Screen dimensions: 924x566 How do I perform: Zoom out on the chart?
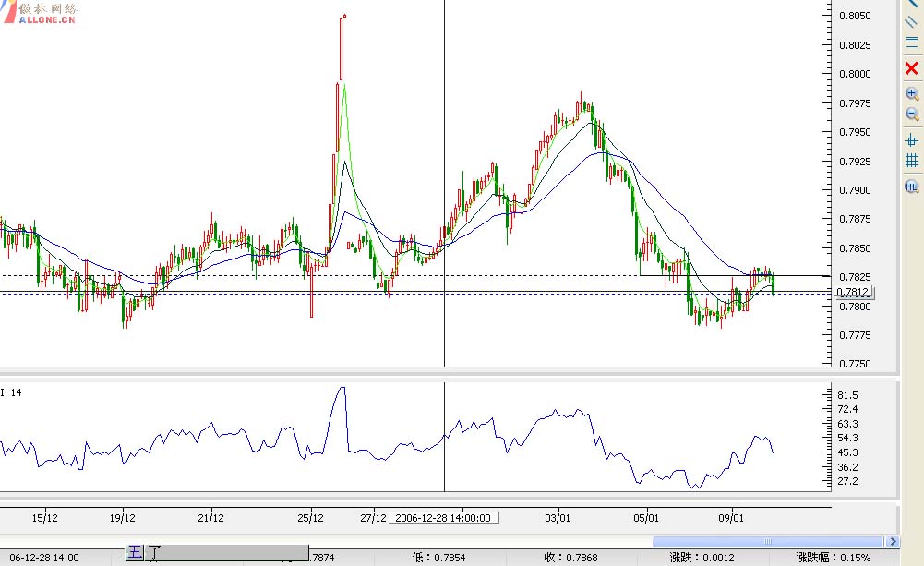(x=912, y=114)
